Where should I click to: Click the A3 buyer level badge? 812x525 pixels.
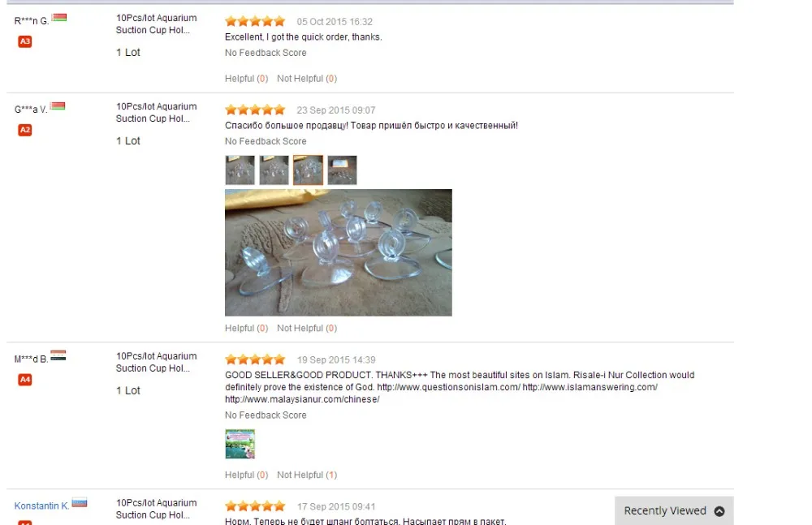click(25, 41)
